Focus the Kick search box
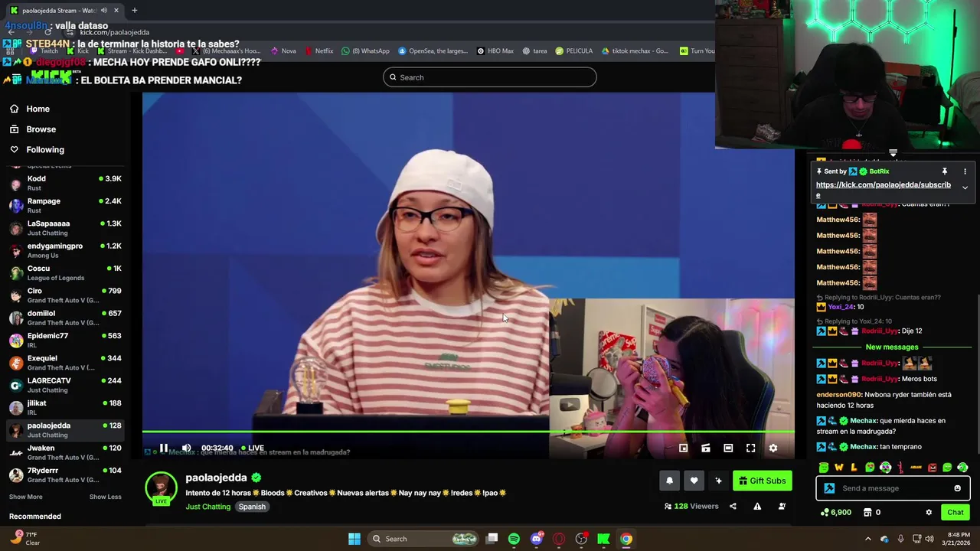Image resolution: width=980 pixels, height=551 pixels. (x=490, y=77)
